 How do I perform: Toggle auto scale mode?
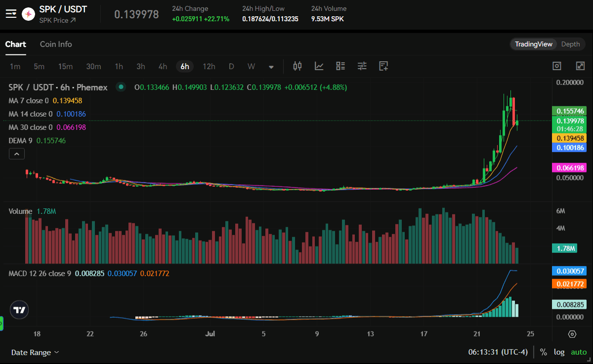pos(579,352)
